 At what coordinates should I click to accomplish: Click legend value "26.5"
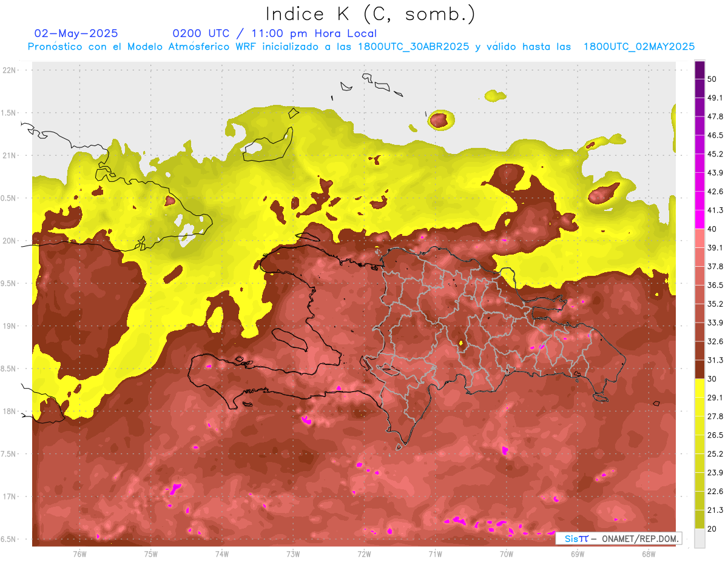click(x=715, y=435)
